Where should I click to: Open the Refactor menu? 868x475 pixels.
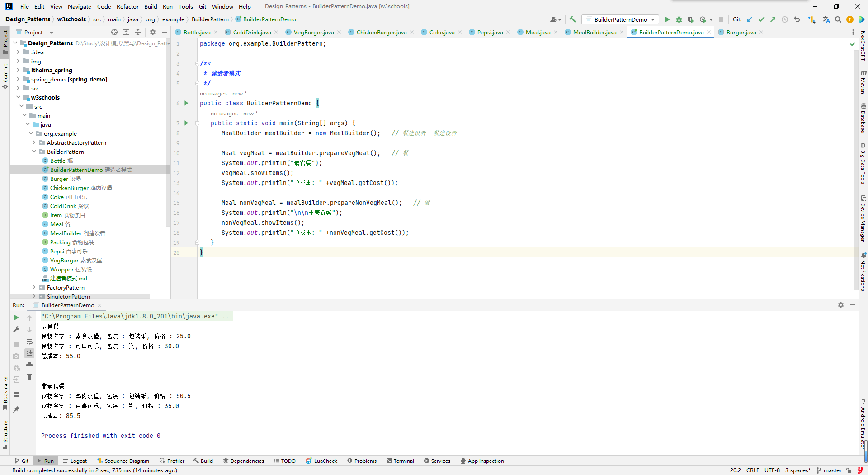click(x=127, y=6)
